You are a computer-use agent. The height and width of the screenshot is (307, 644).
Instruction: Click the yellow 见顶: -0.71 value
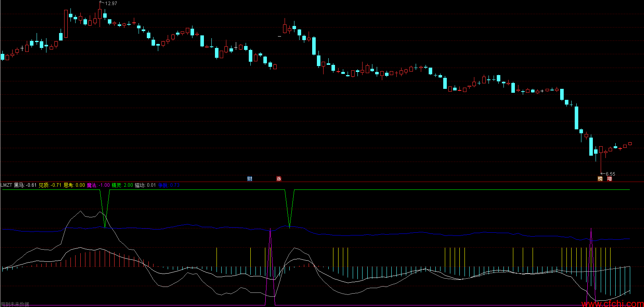pyautogui.click(x=50, y=185)
